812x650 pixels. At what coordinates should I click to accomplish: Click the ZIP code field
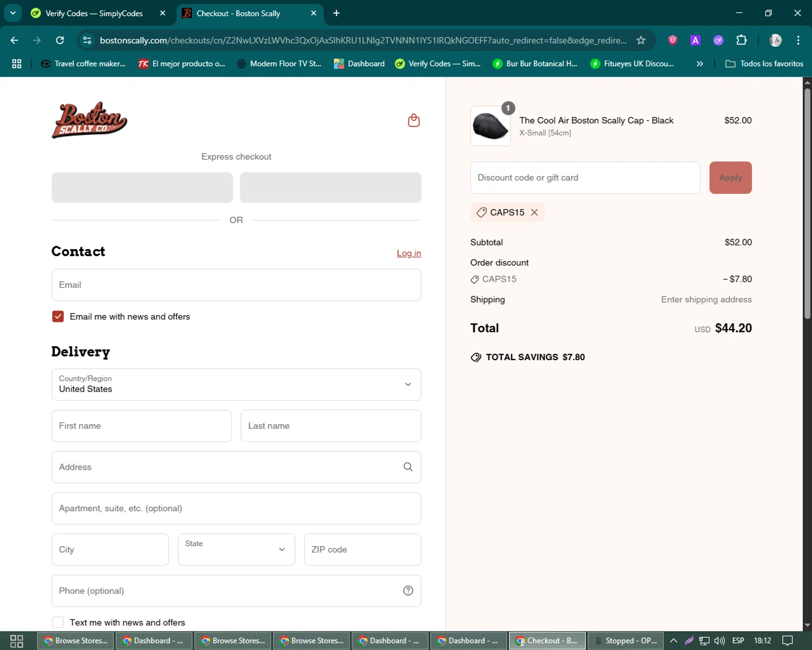point(363,550)
